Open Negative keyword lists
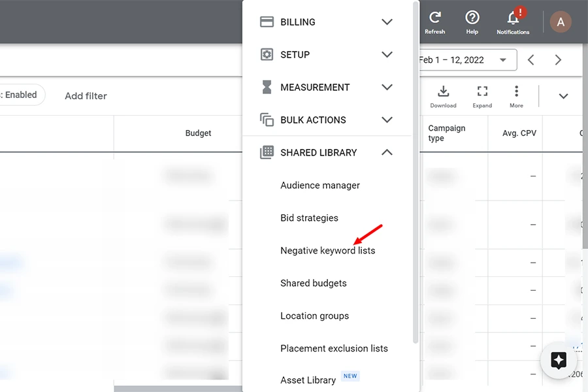The width and height of the screenshot is (588, 392). tap(327, 251)
